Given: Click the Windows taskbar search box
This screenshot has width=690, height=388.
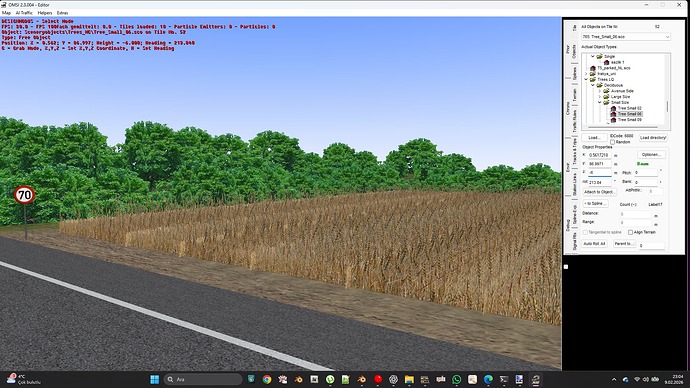Looking at the screenshot, I should tap(203, 379).
